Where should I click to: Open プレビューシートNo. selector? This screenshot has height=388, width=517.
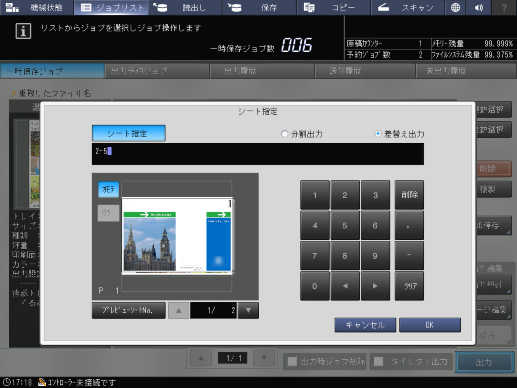[129, 310]
